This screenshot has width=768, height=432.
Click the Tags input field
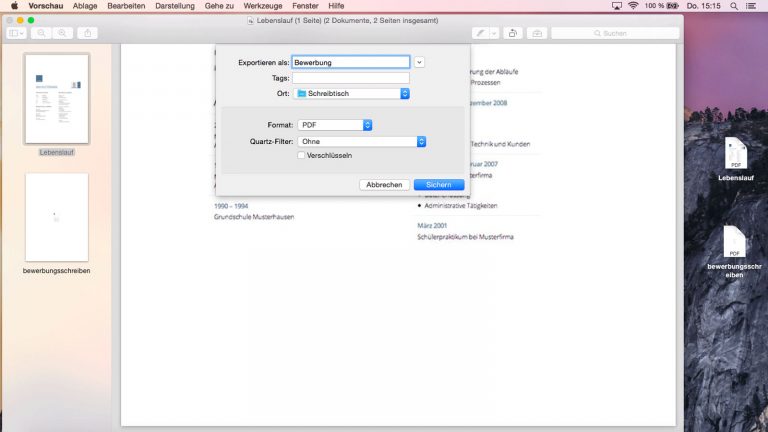tap(350, 77)
